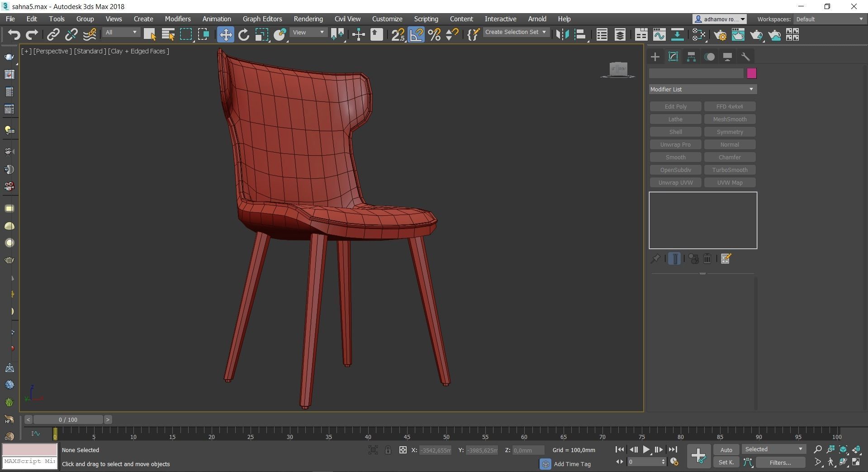Click the pink object color swatch

(751, 73)
